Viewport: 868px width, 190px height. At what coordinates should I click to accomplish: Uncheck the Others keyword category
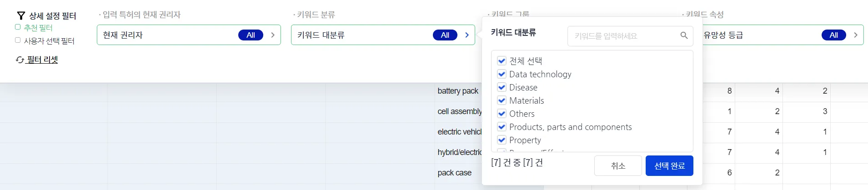502,114
